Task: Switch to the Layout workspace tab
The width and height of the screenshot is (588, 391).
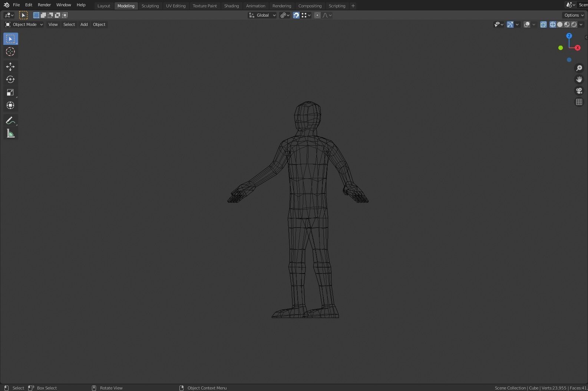Action: click(x=104, y=6)
